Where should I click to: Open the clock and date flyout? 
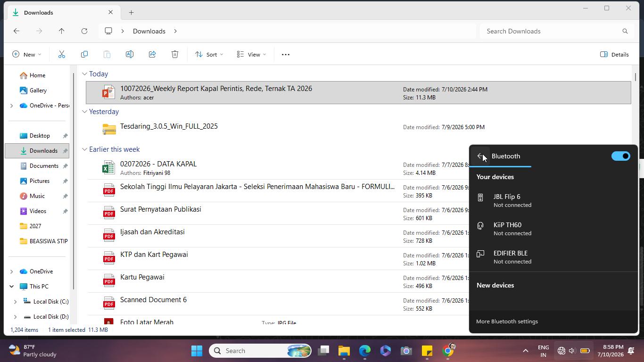tap(610, 351)
